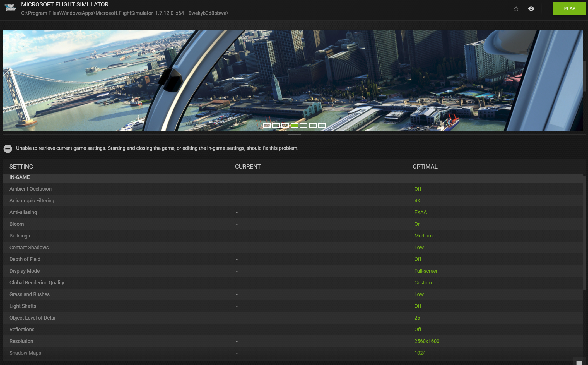588x365 pixels.
Task: Click the Low value for Grass and Bushes
Action: pyautogui.click(x=419, y=294)
